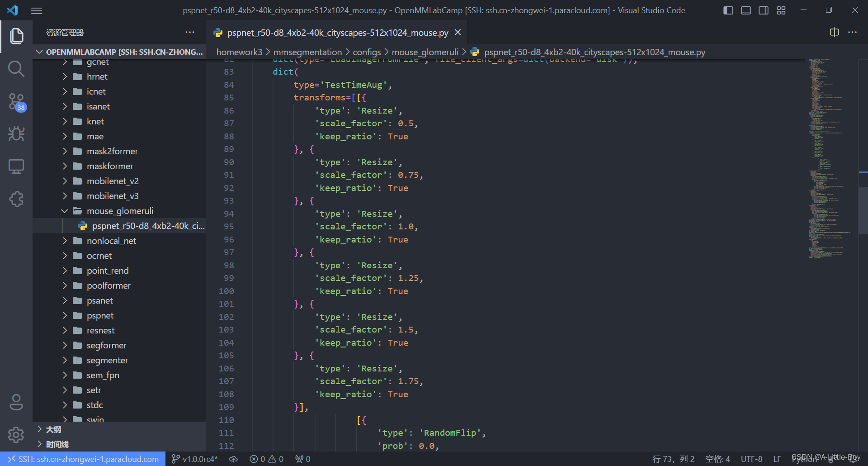This screenshot has height=466, width=868.
Task: Toggle the bottom panel layout icon
Action: [x=746, y=10]
